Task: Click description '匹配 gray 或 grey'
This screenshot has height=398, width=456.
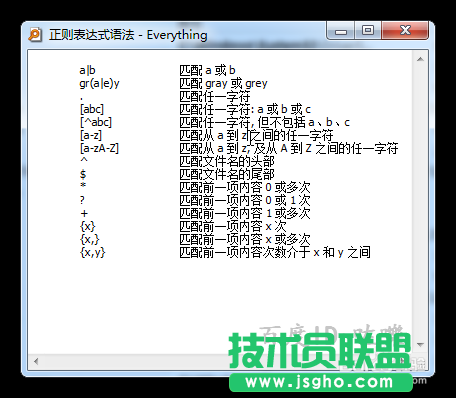Action: click(223, 83)
